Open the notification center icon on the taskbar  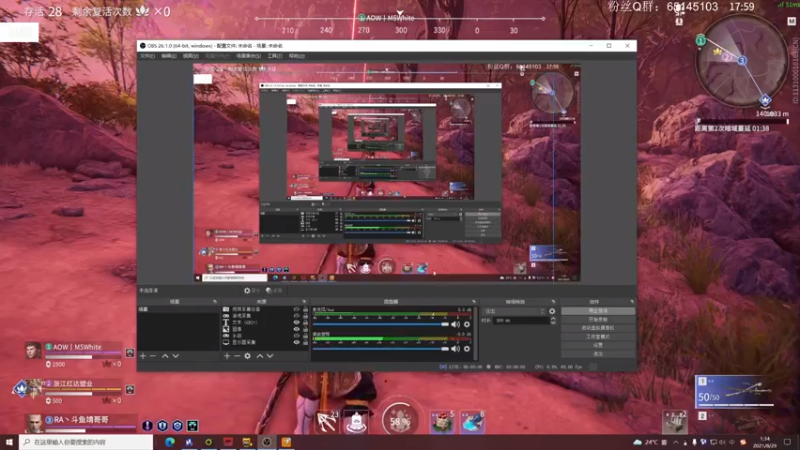pos(787,442)
